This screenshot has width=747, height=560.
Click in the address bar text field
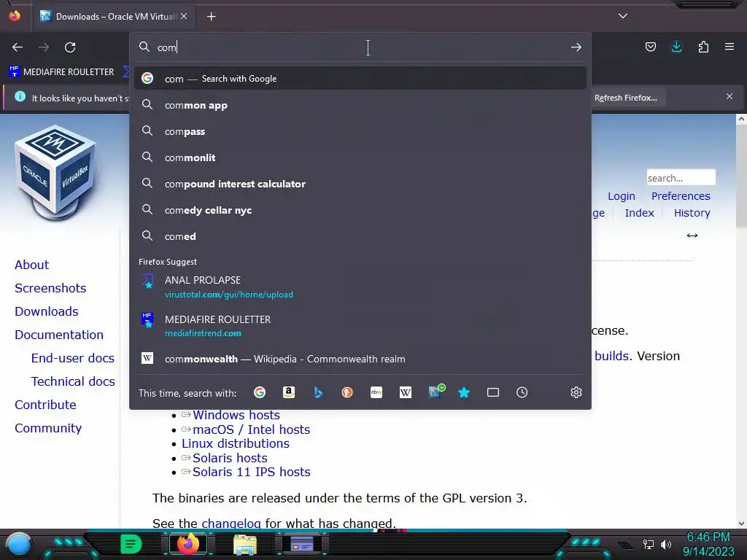click(x=362, y=47)
